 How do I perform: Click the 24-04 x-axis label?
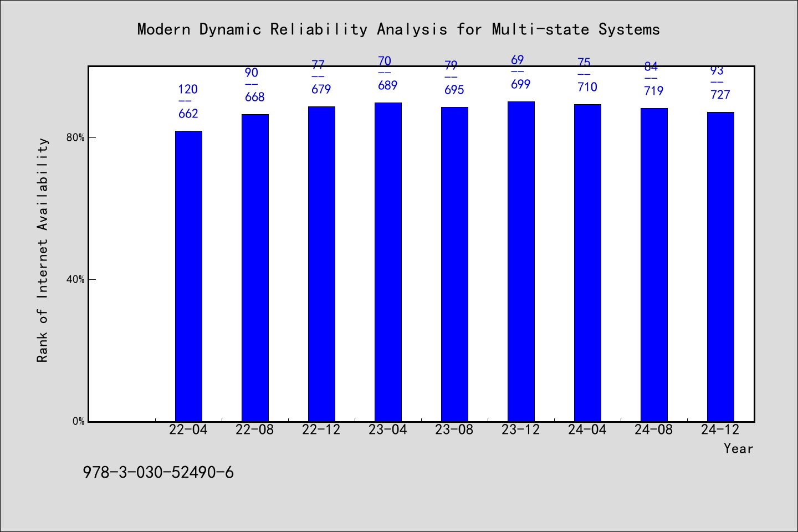pos(587,429)
